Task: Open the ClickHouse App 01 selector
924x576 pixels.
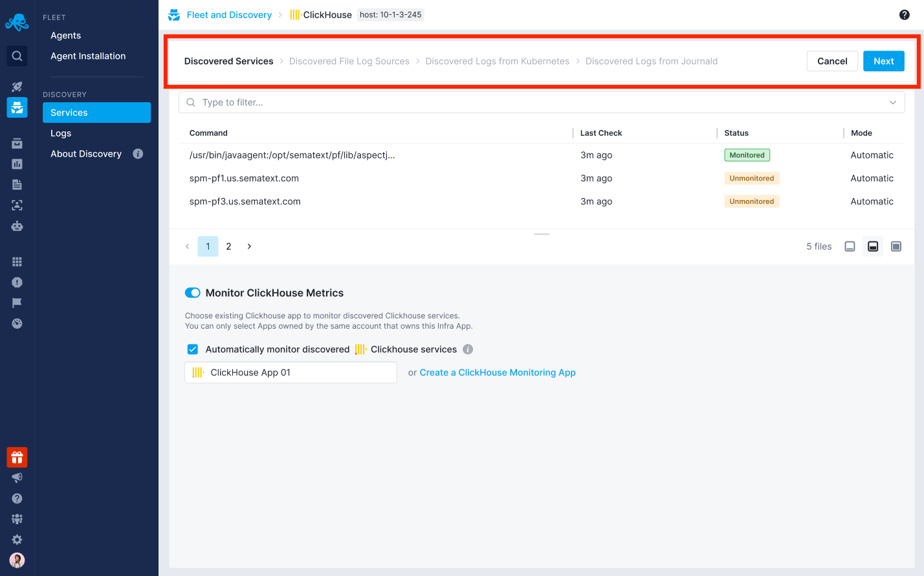Action: point(291,373)
